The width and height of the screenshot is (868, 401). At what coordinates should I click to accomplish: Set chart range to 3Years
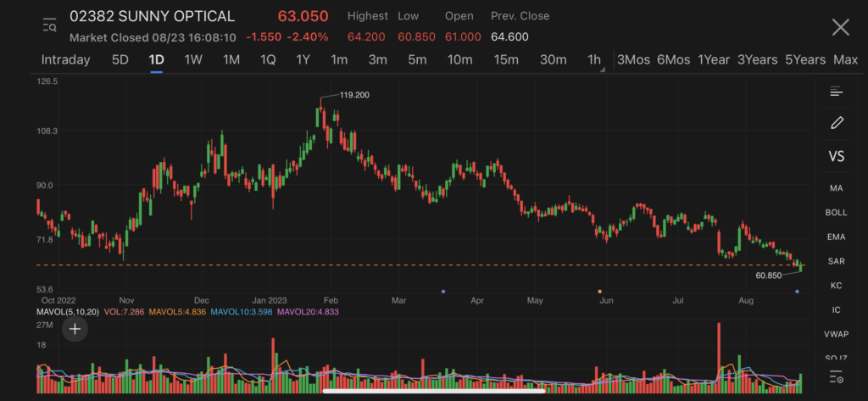click(x=757, y=60)
